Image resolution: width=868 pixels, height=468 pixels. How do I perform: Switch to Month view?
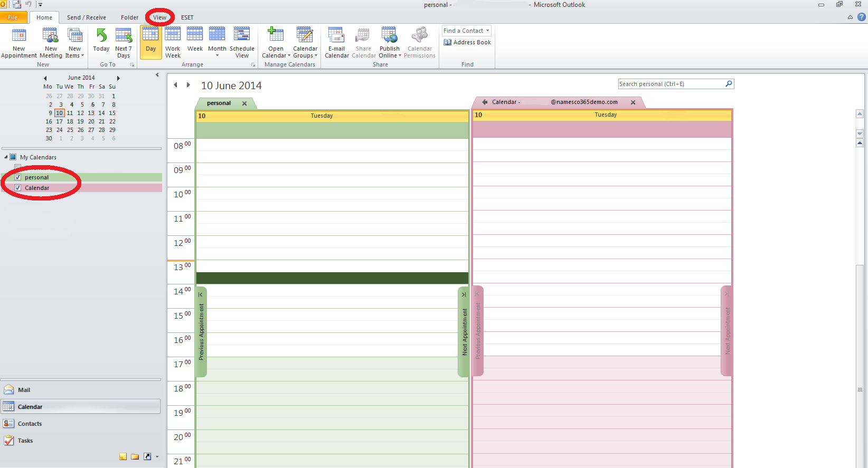point(217,43)
